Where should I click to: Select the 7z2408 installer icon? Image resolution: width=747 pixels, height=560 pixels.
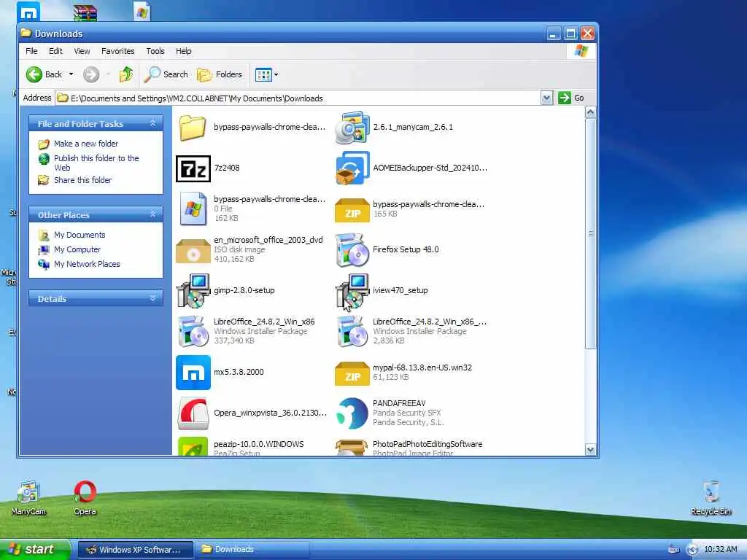(x=193, y=168)
